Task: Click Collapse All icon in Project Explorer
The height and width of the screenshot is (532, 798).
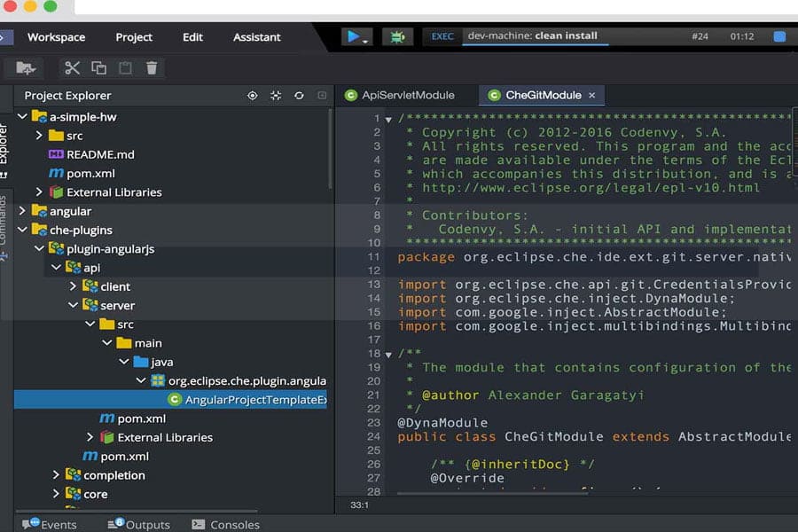Action: 276,96
